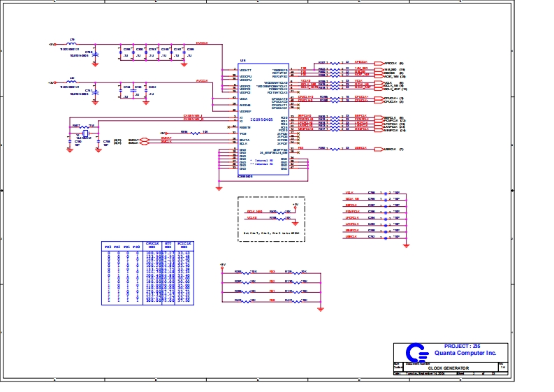Viewport: 554px width, 392px height.
Task: Select the AVDDCLK net label
Action: [x=203, y=80]
